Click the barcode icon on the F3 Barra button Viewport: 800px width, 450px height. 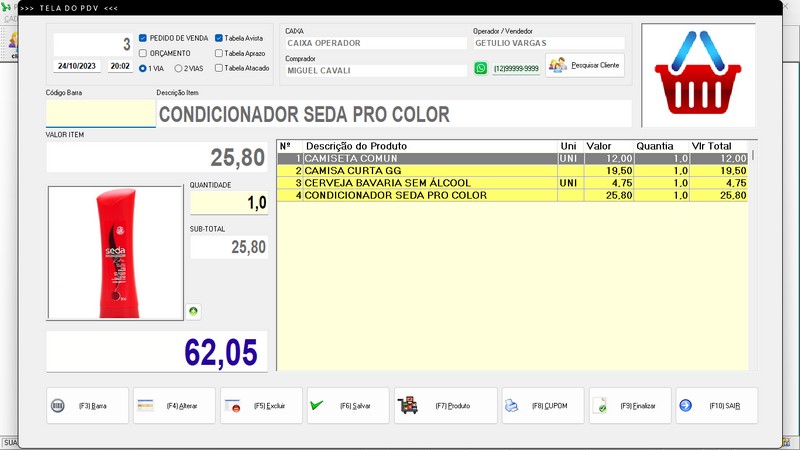point(58,406)
